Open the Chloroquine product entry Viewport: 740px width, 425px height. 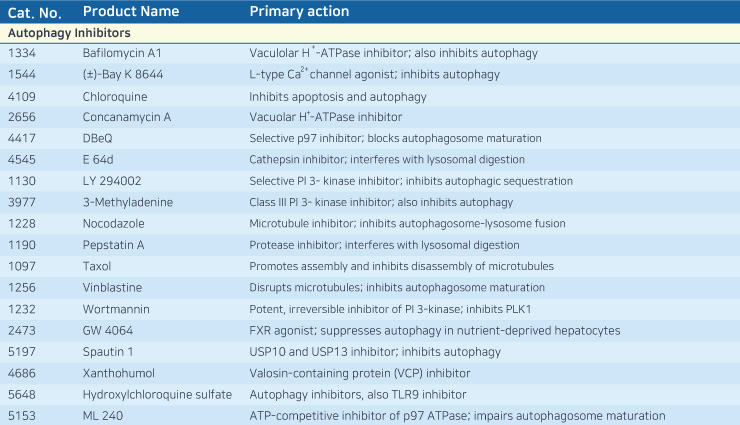[115, 97]
